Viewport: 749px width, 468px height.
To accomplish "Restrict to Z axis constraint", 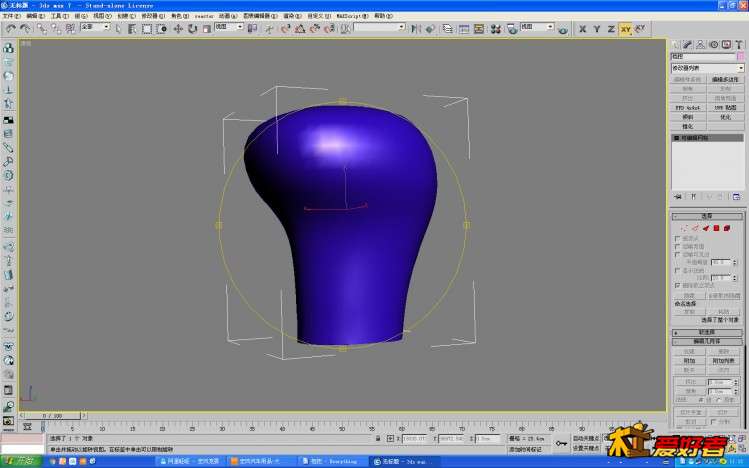I will coord(611,29).
